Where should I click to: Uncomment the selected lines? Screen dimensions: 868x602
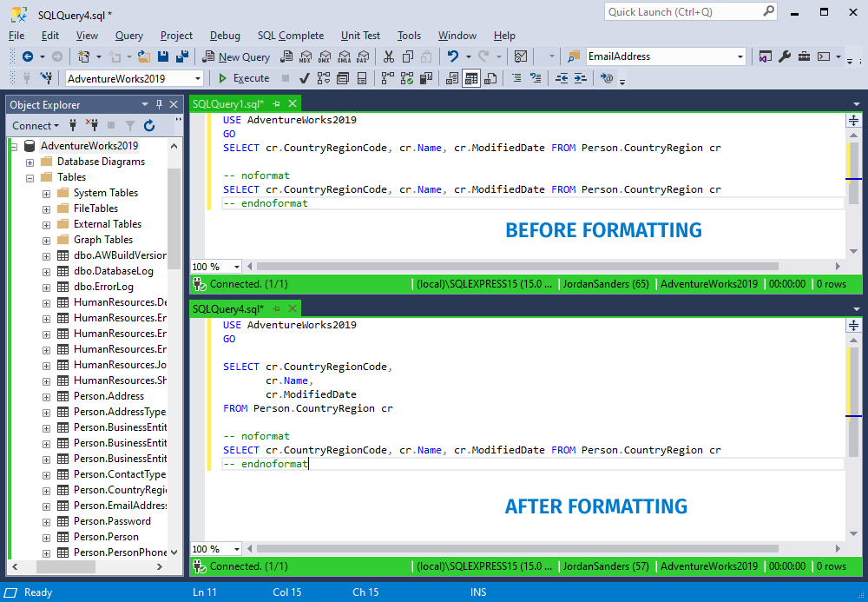(536, 78)
